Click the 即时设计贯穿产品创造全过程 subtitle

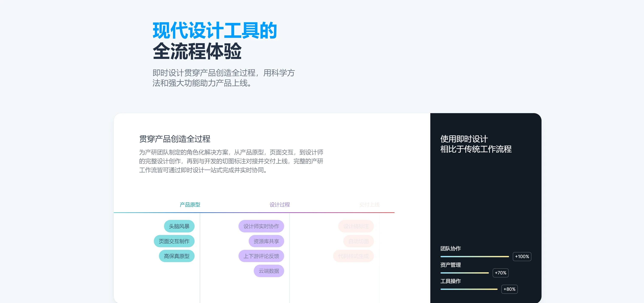[223, 78]
